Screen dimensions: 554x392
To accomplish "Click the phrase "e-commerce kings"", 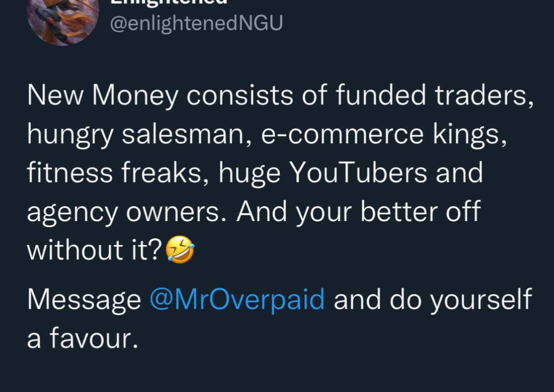I will (x=384, y=134).
